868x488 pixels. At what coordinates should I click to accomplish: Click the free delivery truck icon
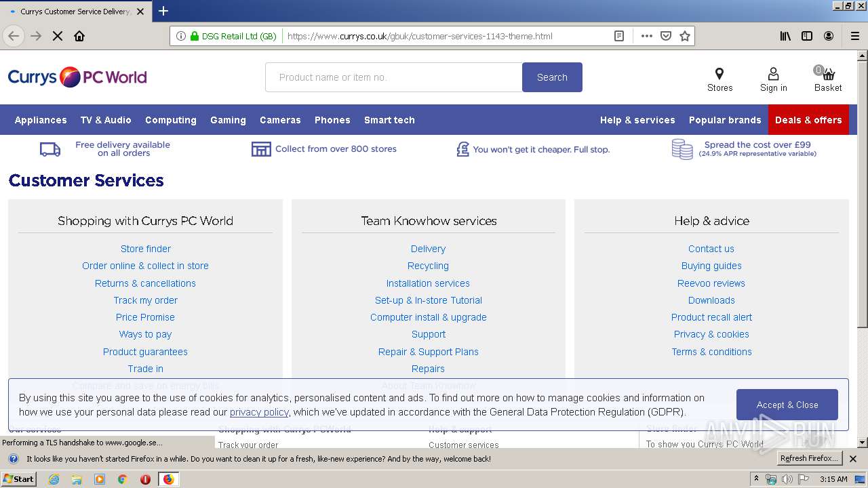pyautogui.click(x=50, y=149)
